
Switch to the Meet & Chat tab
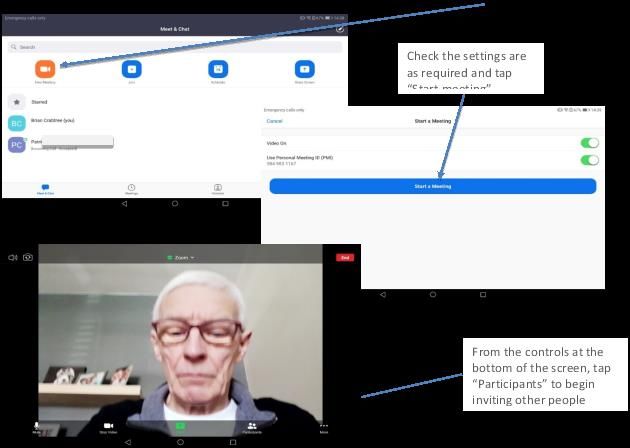[45, 189]
